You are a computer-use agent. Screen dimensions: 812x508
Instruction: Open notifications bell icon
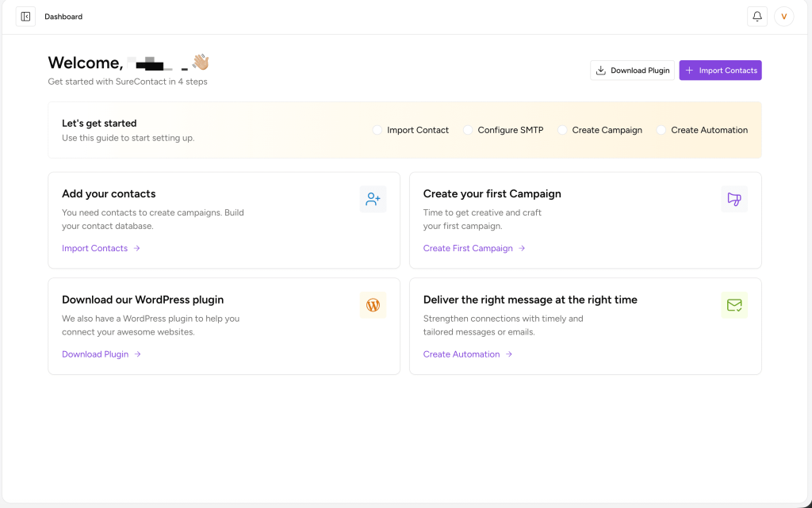[x=756, y=17]
